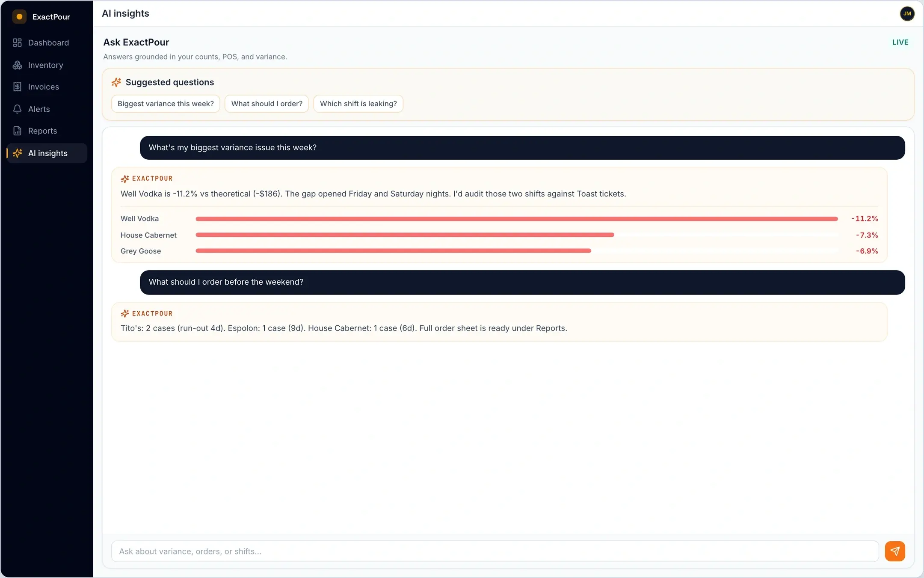Click the House Cabernet variance bar
The width and height of the screenshot is (924, 578).
point(405,235)
